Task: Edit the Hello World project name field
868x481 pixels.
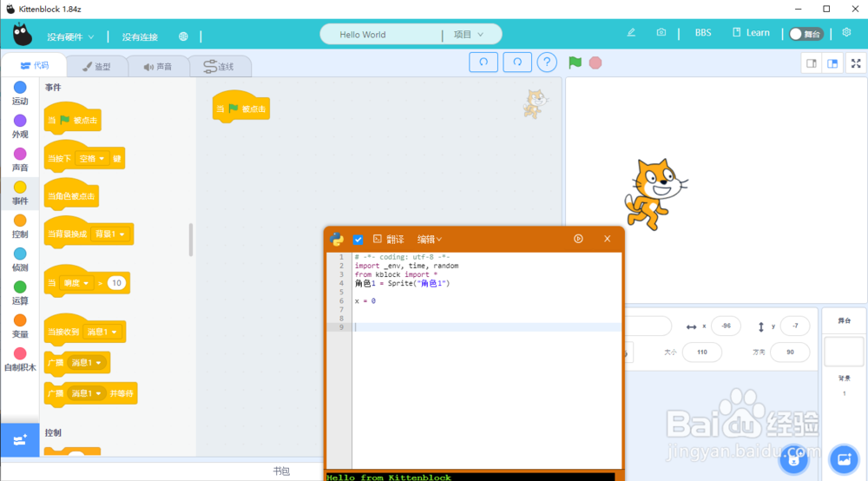Action: 382,35
